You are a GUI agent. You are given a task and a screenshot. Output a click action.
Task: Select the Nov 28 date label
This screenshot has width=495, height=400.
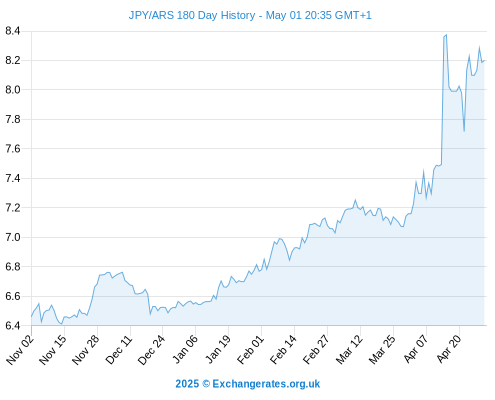pos(86,349)
